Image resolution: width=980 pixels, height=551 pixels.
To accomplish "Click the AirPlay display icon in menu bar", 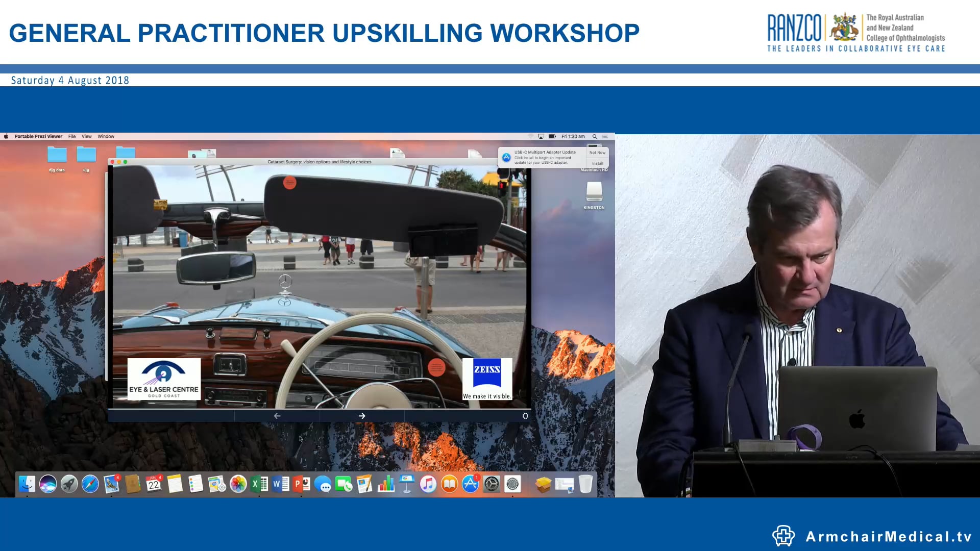I will pyautogui.click(x=541, y=136).
